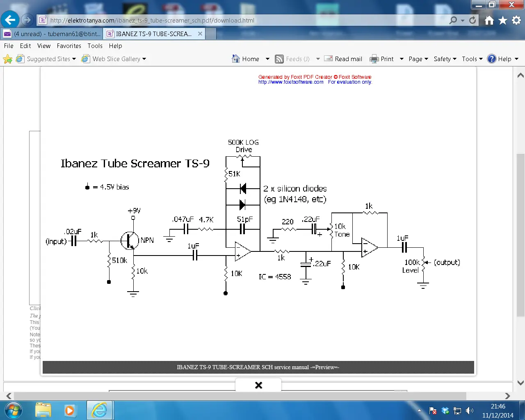The image size is (525, 420).
Task: Click the IBANEZ TS-9 service manual caption
Action: [x=258, y=367]
